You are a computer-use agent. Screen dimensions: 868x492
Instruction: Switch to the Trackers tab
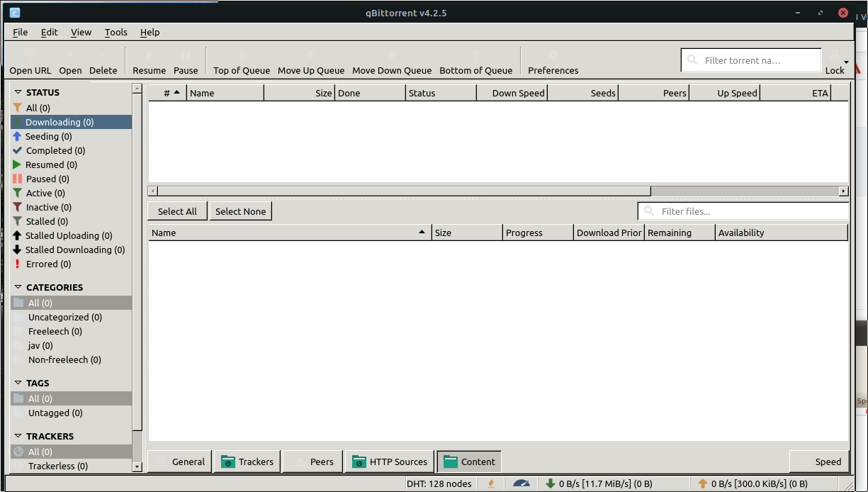coord(247,462)
